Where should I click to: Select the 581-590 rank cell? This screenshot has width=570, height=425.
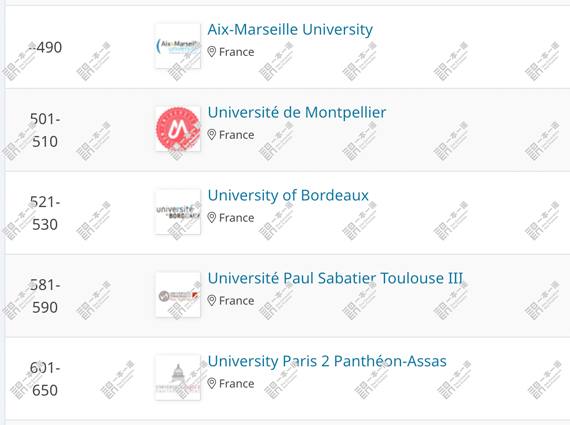[x=45, y=296]
